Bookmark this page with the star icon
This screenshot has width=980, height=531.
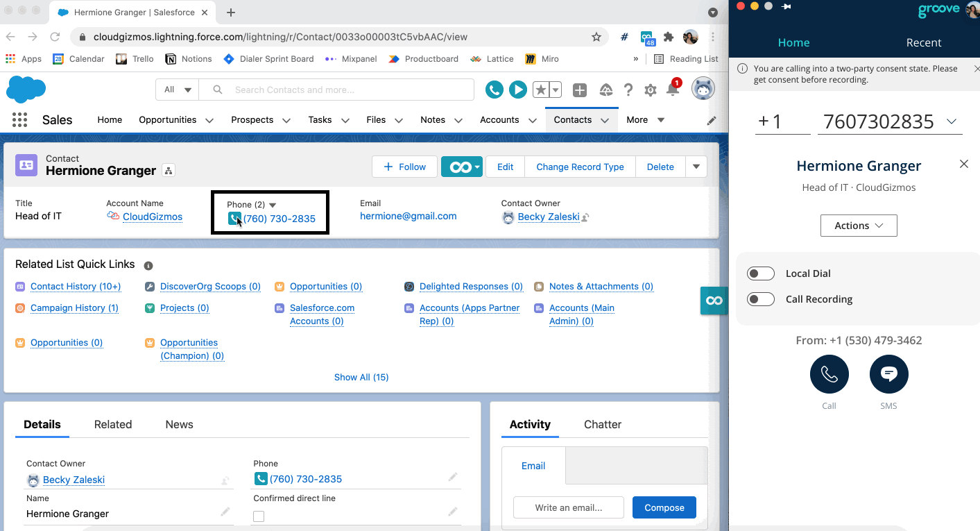click(596, 37)
